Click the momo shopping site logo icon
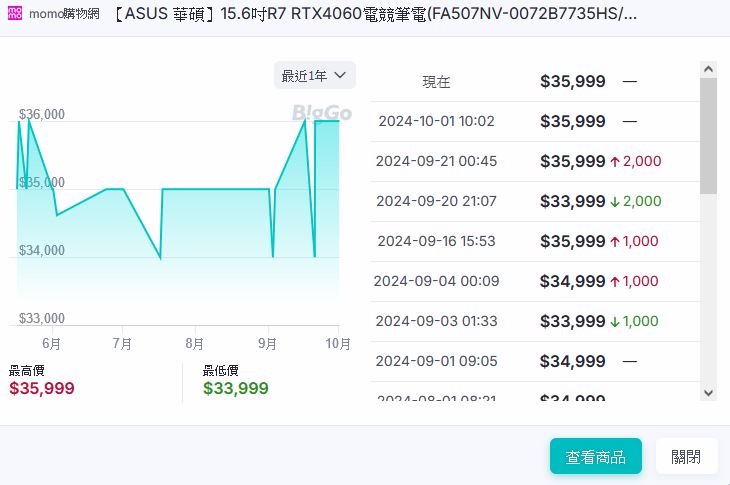Image resolution: width=730 pixels, height=485 pixels. (x=15, y=13)
